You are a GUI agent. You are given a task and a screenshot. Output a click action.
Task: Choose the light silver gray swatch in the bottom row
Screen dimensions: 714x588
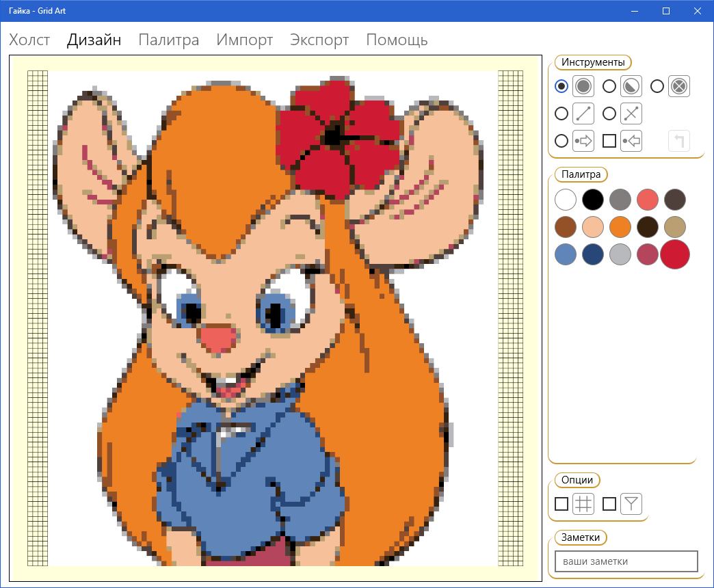(x=620, y=254)
